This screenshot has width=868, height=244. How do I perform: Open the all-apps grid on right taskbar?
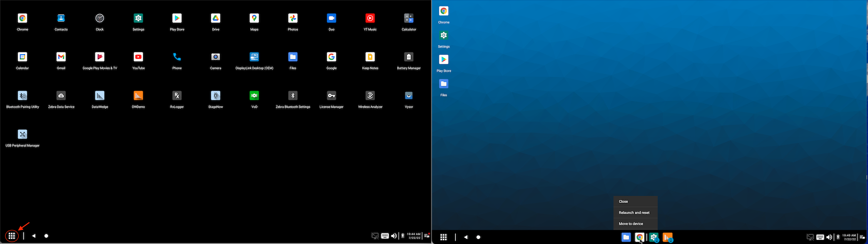pyautogui.click(x=444, y=237)
